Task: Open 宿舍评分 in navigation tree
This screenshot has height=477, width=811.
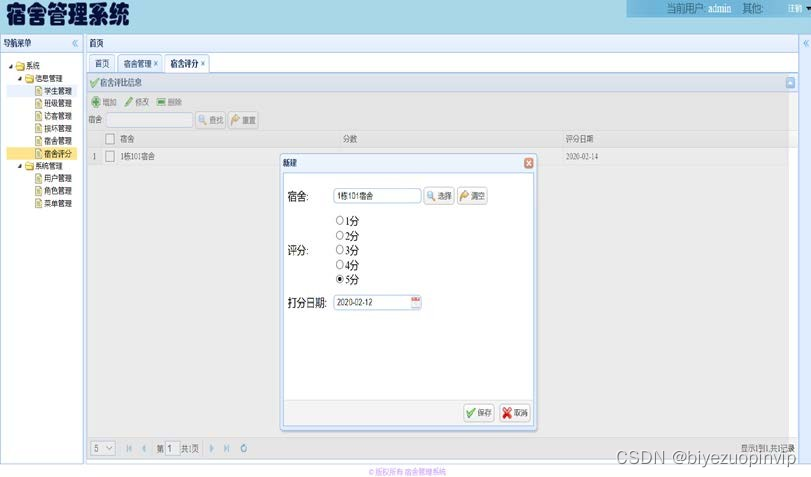Action: point(57,154)
